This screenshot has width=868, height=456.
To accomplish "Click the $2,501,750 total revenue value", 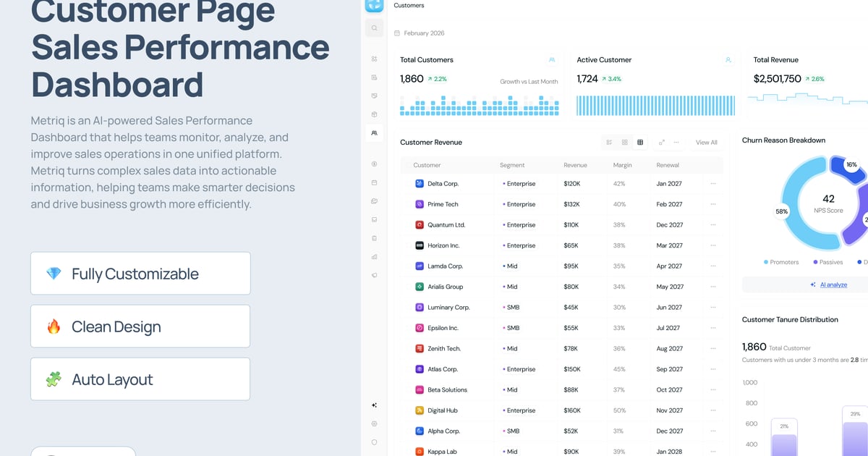I will pos(777,79).
